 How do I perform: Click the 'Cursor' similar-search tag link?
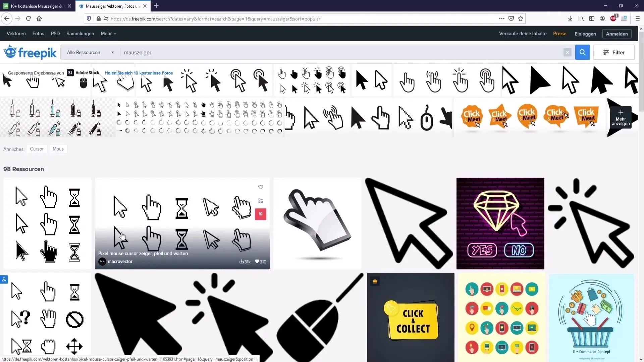click(37, 149)
